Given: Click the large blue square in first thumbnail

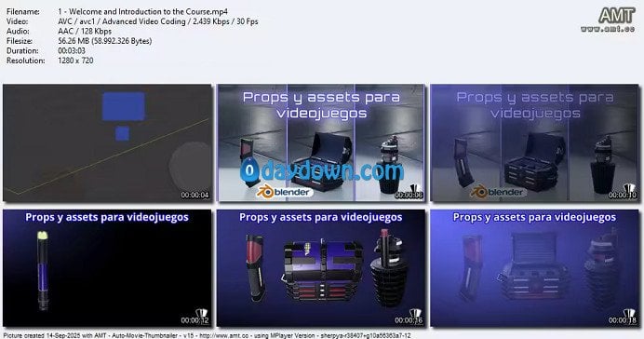Looking at the screenshot, I should 123,106.
